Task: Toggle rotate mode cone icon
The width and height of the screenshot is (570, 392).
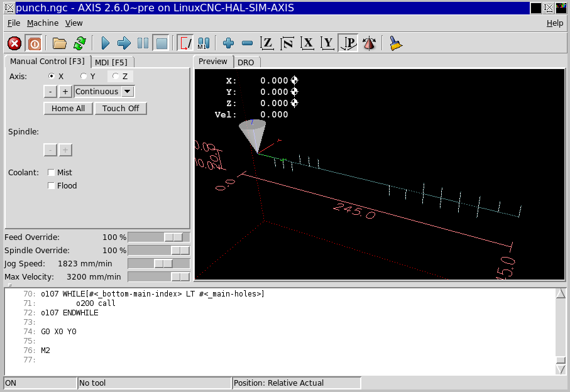Action: [369, 43]
